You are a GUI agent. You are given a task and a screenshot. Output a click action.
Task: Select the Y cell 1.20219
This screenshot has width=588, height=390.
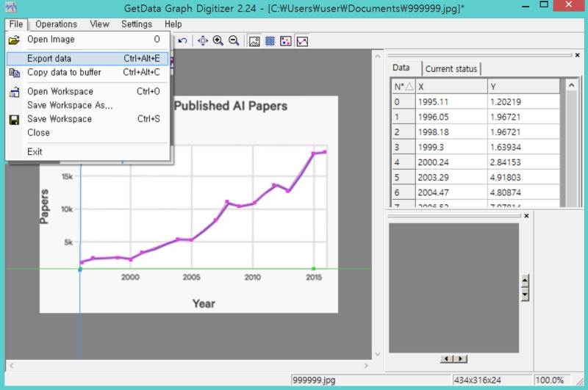click(x=523, y=102)
